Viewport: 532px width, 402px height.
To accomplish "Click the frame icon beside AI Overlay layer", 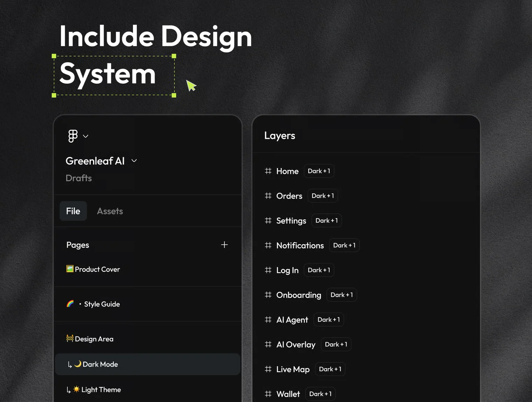I will click(268, 345).
